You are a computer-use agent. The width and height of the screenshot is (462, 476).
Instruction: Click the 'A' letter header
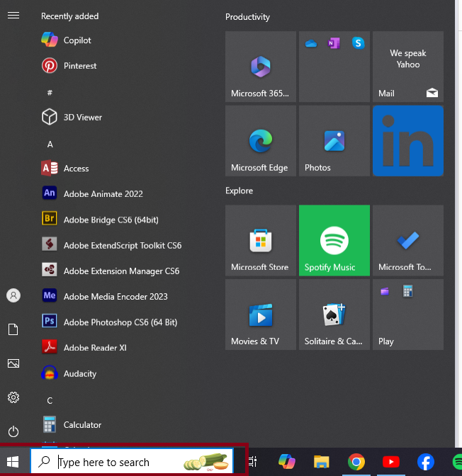click(x=50, y=144)
